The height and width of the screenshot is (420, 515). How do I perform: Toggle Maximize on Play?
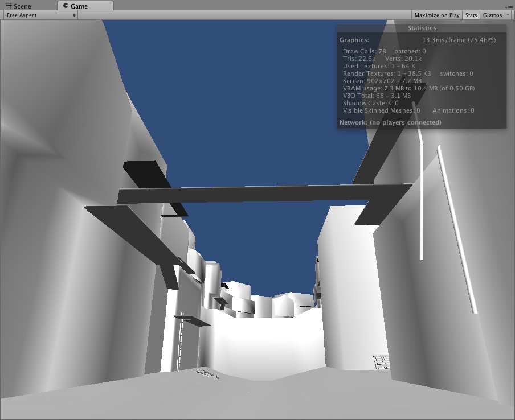(437, 15)
